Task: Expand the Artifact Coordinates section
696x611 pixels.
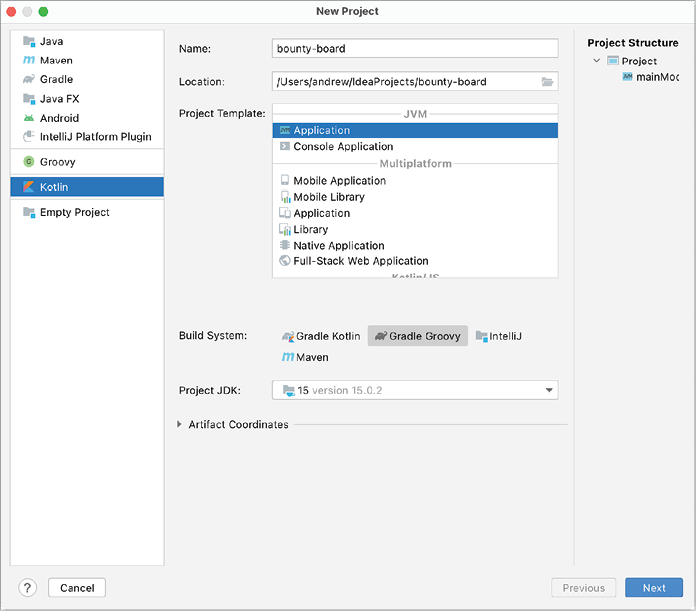Action: (x=180, y=425)
